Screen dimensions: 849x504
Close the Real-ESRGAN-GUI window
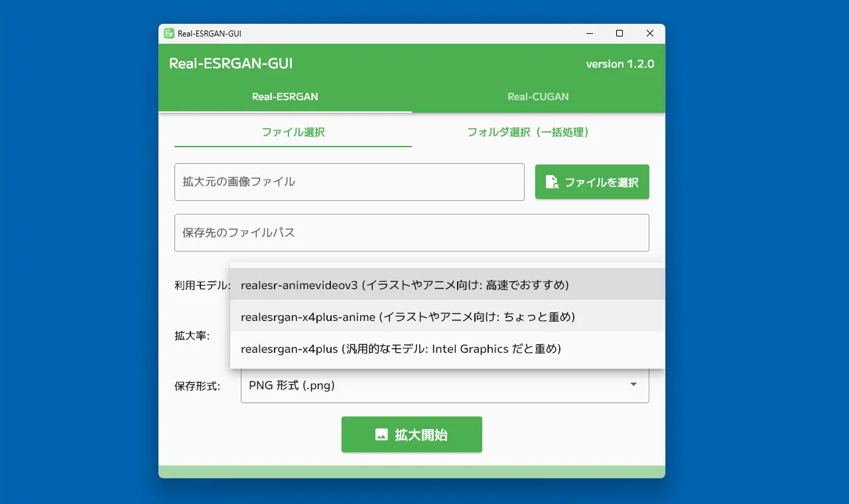(x=650, y=33)
